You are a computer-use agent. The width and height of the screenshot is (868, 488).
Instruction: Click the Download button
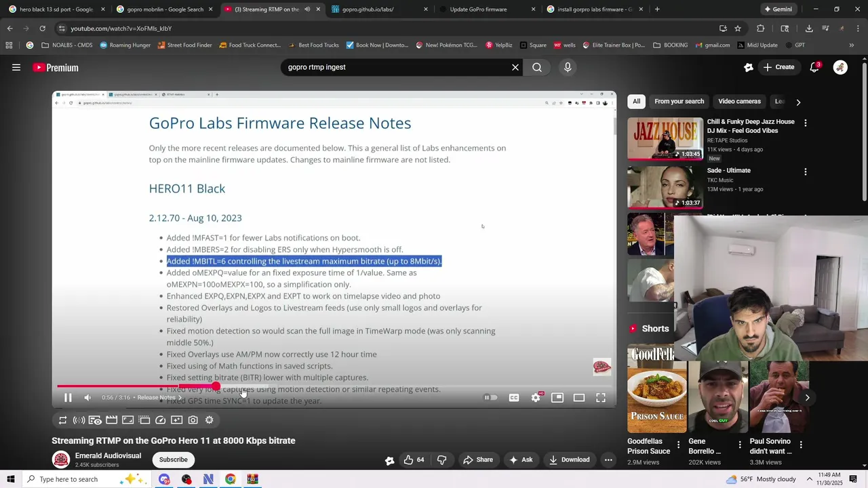[x=570, y=460]
